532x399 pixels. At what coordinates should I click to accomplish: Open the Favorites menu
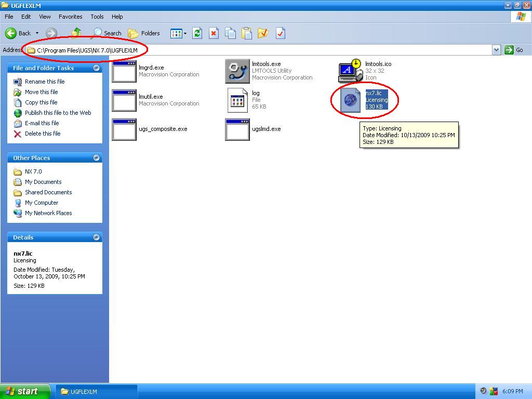click(x=71, y=17)
